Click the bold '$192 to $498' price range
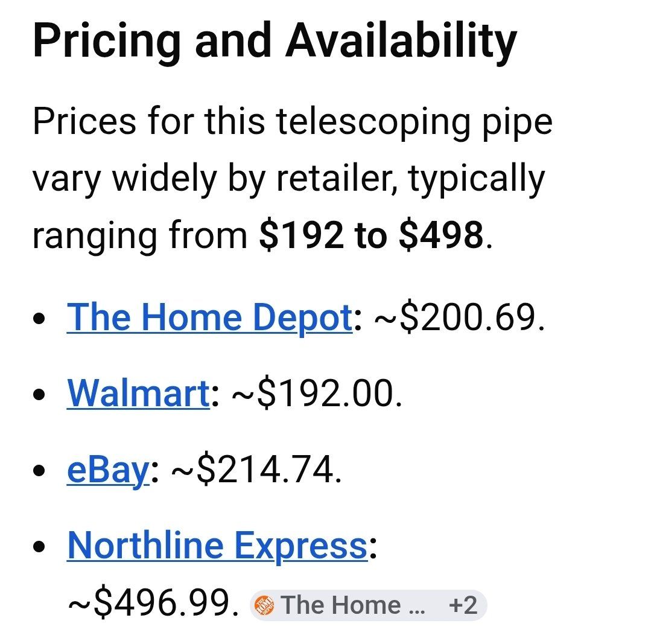The width and height of the screenshot is (651, 644). pyautogui.click(x=371, y=235)
